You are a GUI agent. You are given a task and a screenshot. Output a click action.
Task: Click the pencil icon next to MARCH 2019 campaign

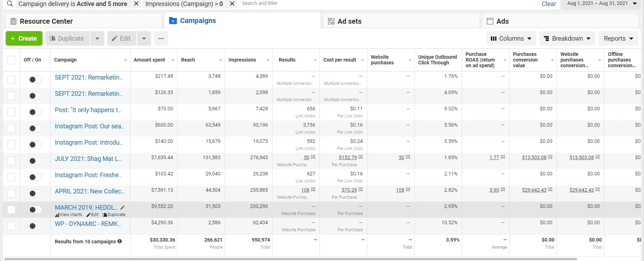122,208
